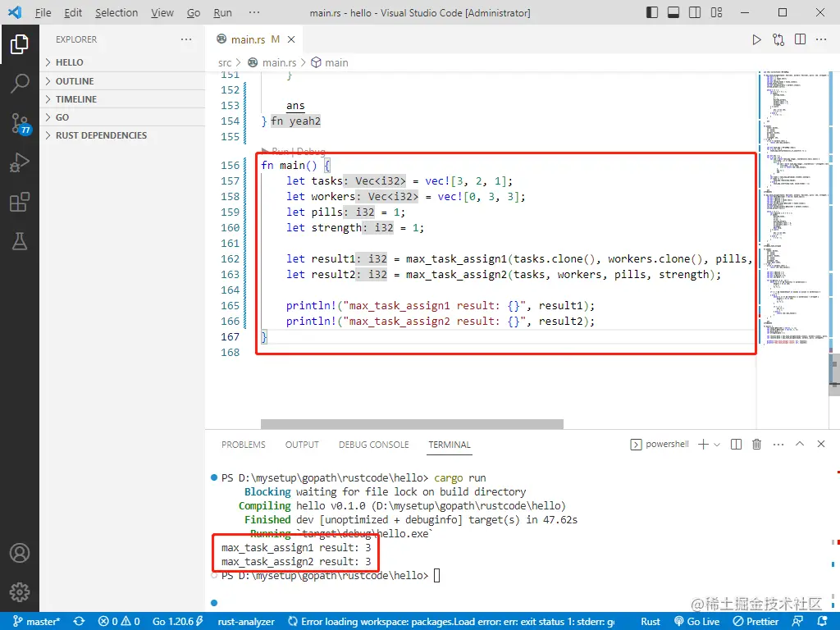Open the File menu
840x630 pixels.
[x=43, y=12]
